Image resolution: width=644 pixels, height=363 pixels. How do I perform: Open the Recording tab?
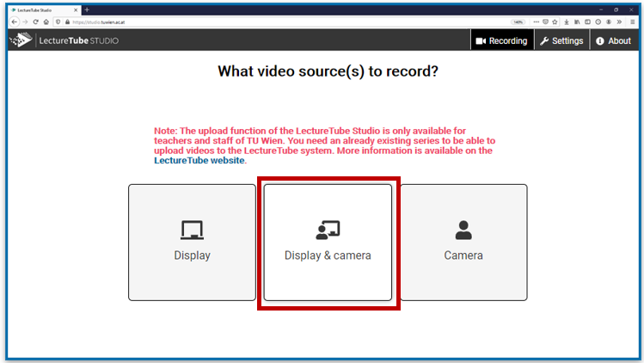click(x=502, y=40)
